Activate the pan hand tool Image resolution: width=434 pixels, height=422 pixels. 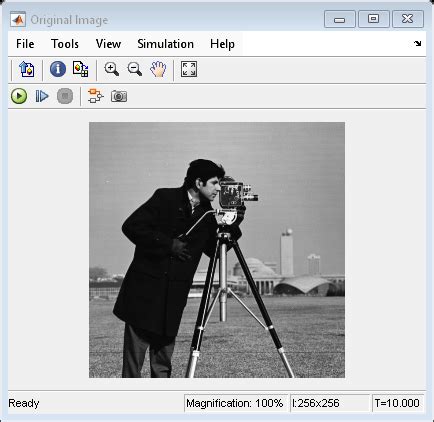coord(158,69)
